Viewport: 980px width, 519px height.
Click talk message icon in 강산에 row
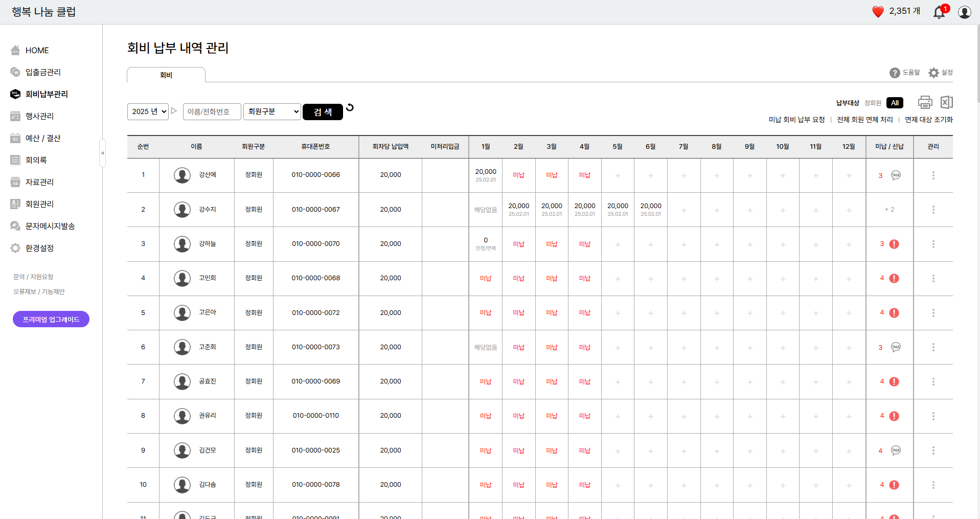896,175
